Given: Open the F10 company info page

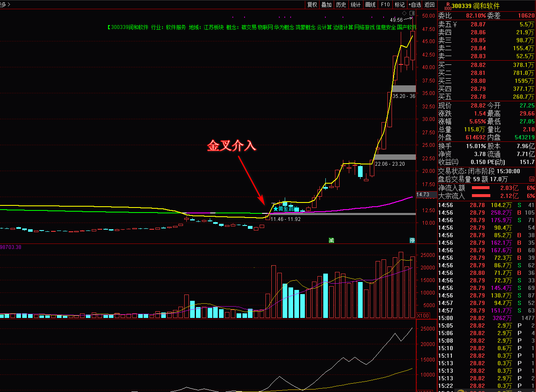Looking at the screenshot, I should (x=385, y=5).
